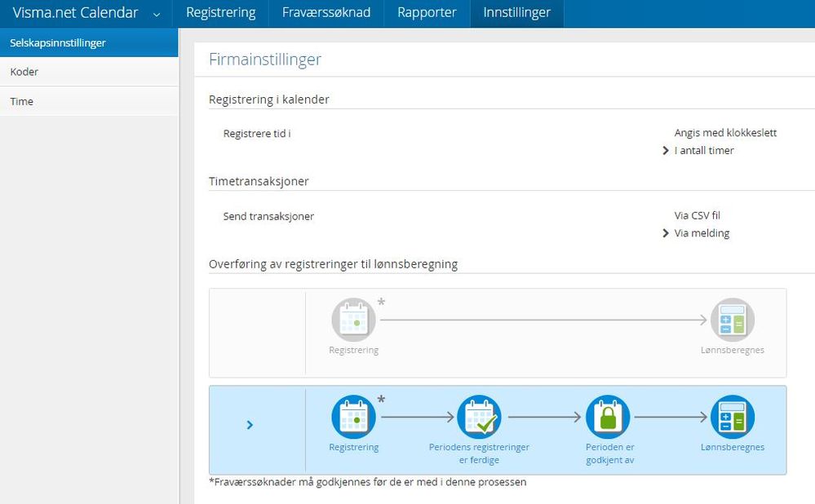The width and height of the screenshot is (815, 504).
Task: Open the Visma.net Calendar app dropdown arrow
Action: (157, 15)
